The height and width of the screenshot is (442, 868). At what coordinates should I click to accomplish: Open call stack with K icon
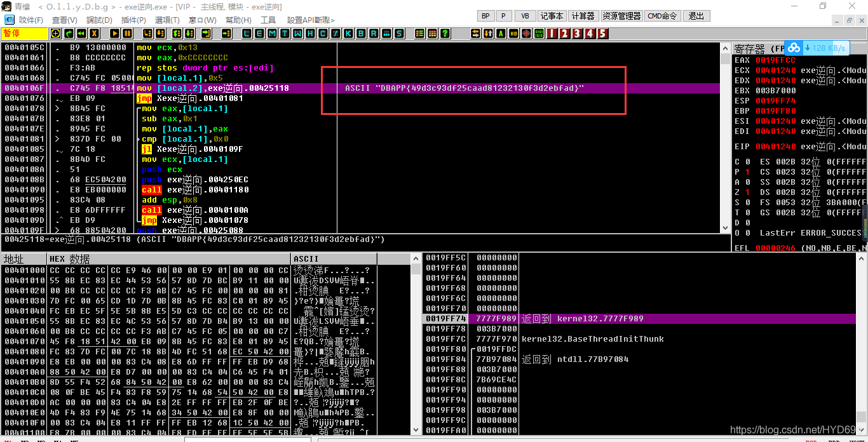pos(348,33)
